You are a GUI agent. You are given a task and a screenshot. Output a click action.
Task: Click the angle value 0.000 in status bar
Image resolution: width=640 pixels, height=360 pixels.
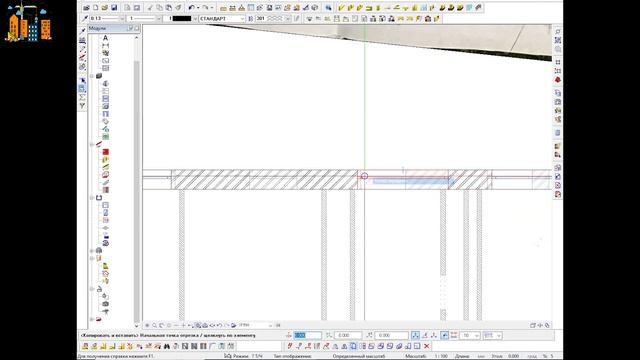pyautogui.click(x=513, y=356)
